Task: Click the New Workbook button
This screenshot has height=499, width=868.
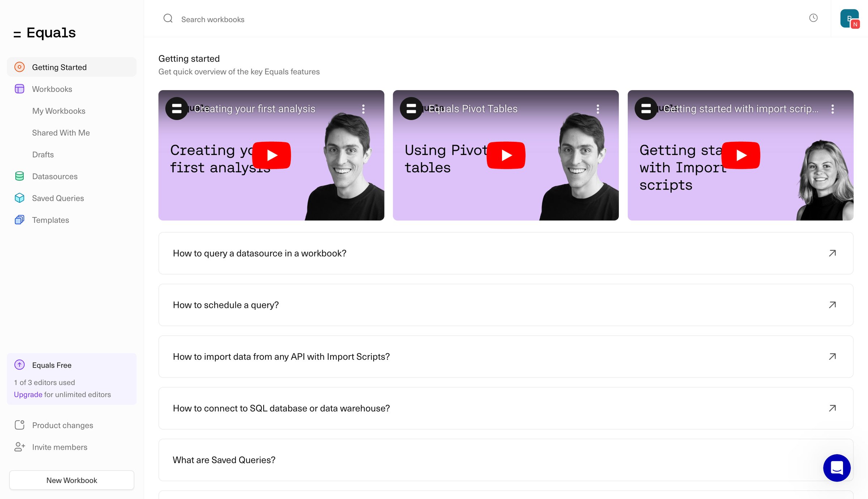Action: point(72,480)
